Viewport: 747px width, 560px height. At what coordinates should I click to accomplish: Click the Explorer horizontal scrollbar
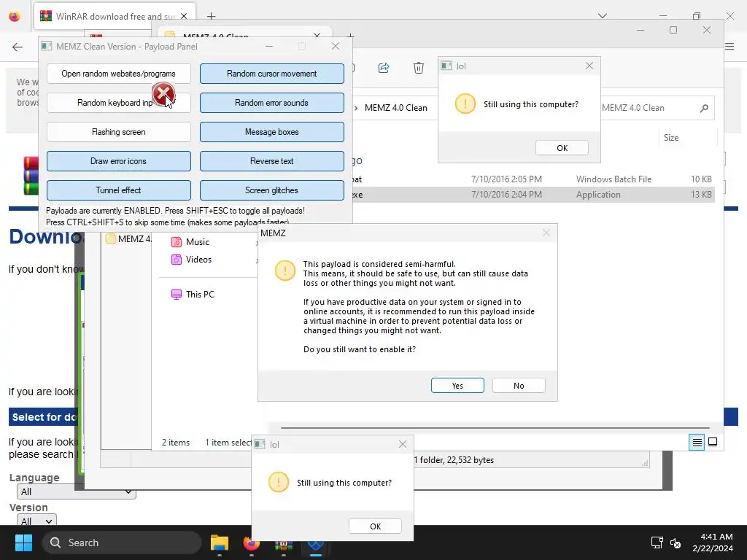[x=495, y=427]
